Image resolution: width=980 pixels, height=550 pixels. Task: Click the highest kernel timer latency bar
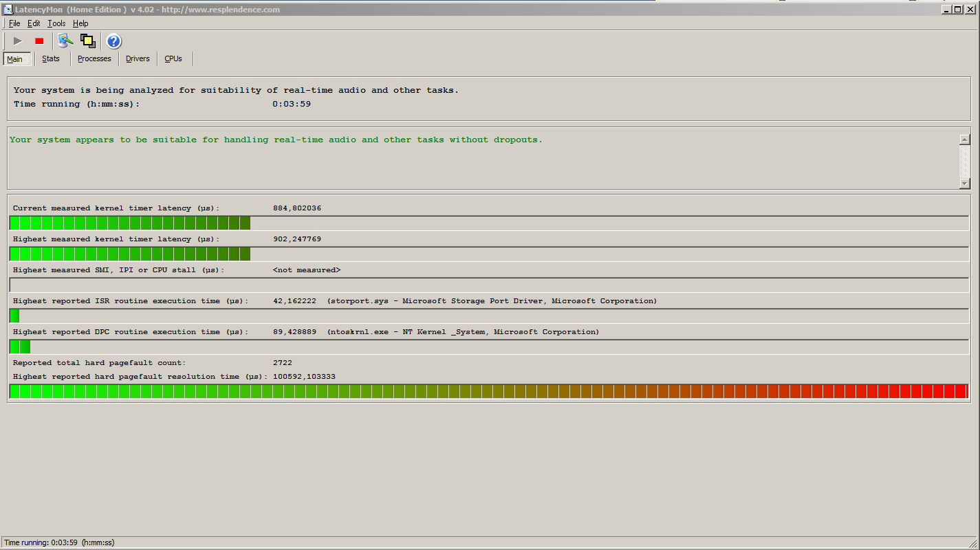click(489, 254)
